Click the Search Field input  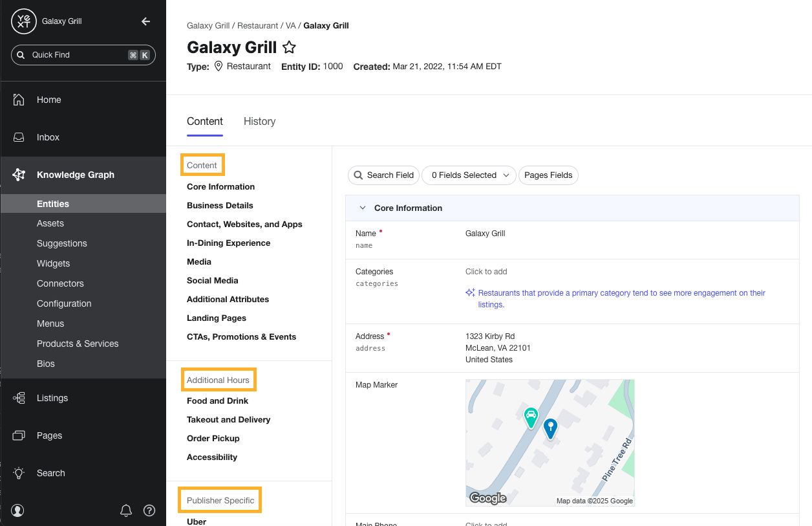point(384,175)
